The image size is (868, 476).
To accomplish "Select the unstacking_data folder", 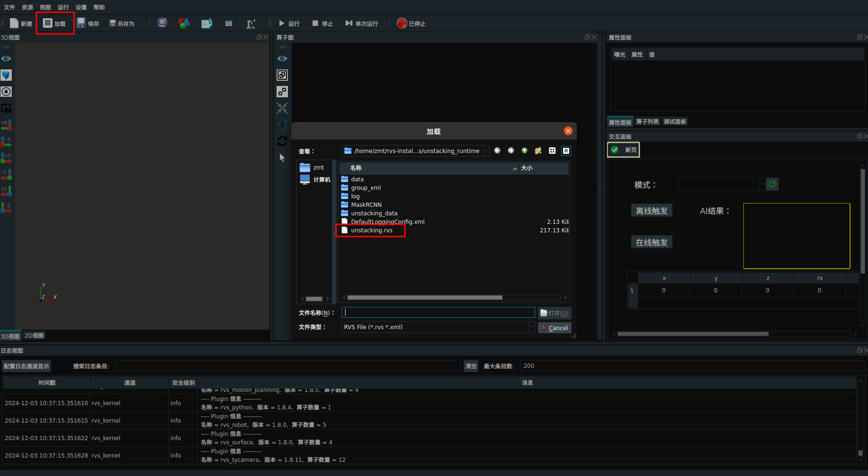I will [374, 213].
